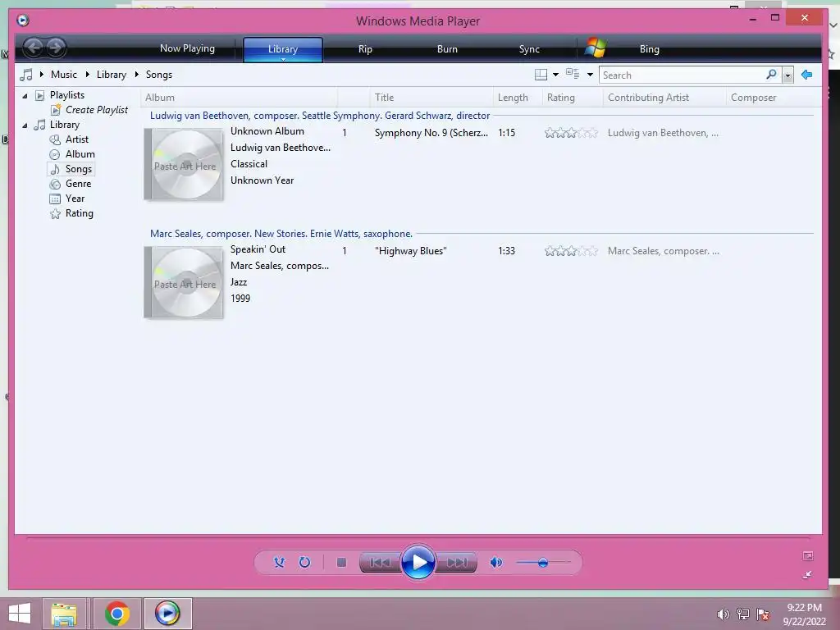Select Songs in the Library tree

pyautogui.click(x=78, y=169)
